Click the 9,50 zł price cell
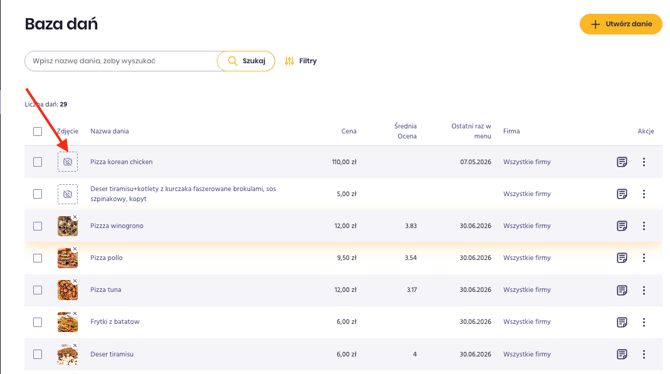 coord(347,258)
